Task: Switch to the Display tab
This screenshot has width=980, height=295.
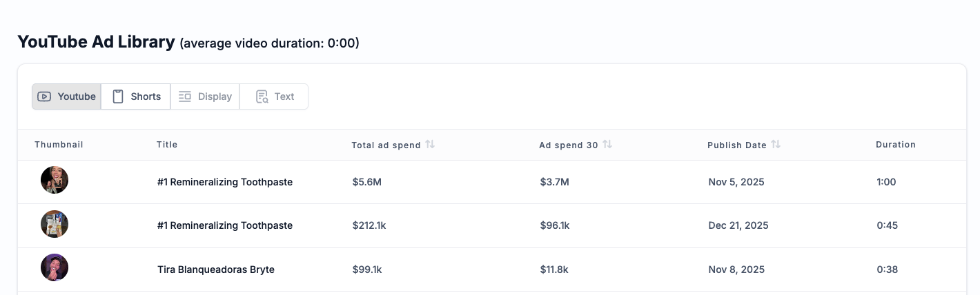Action: 205,96
